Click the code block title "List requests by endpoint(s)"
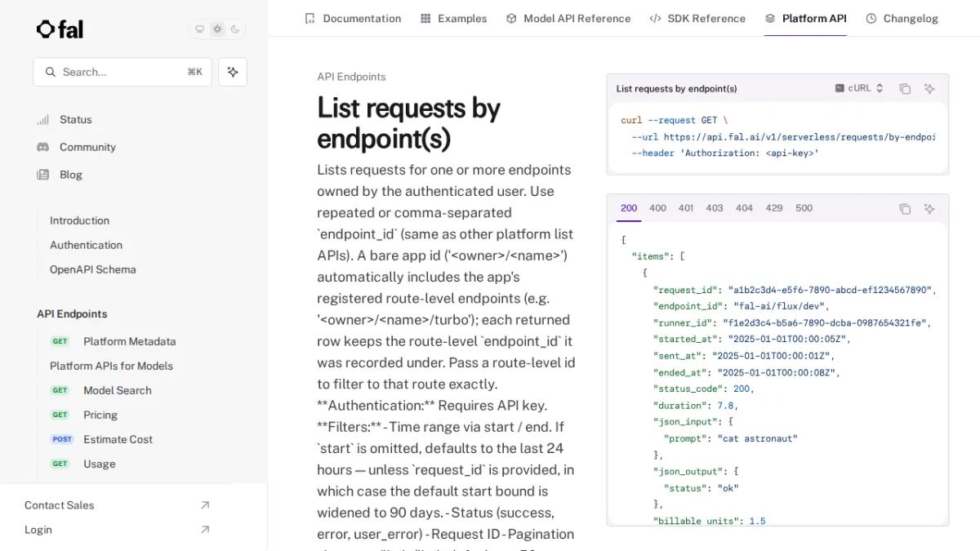The width and height of the screenshot is (980, 551). [676, 88]
